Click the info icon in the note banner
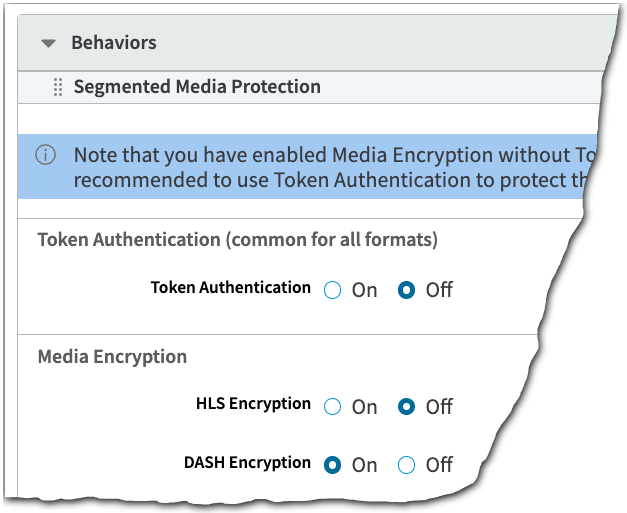The height and width of the screenshot is (513, 627). tap(45, 155)
